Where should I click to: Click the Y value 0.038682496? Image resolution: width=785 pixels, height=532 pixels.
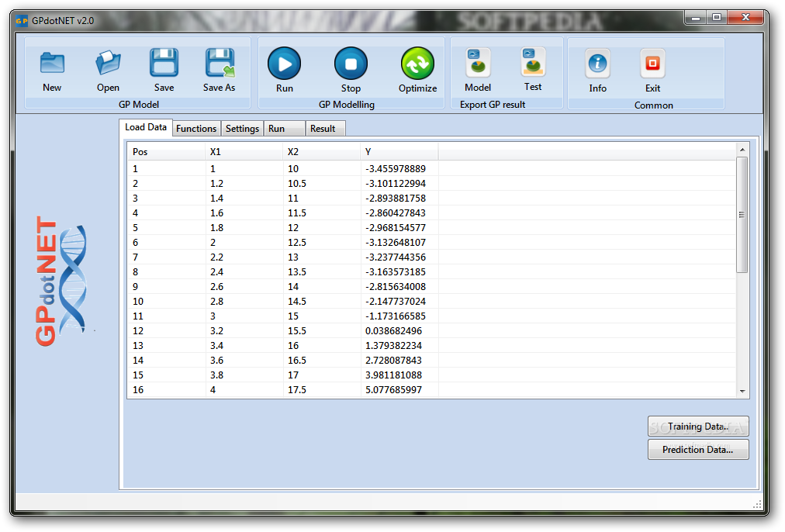pyautogui.click(x=393, y=331)
